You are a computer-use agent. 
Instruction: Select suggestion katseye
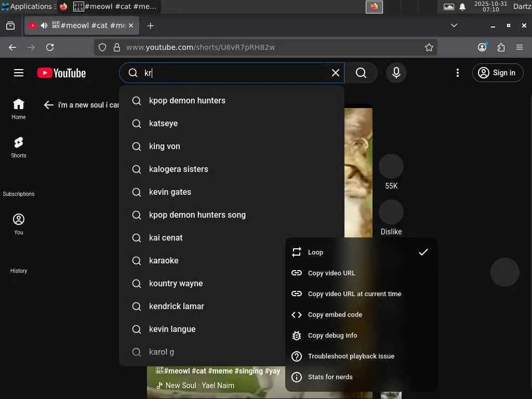point(232,124)
